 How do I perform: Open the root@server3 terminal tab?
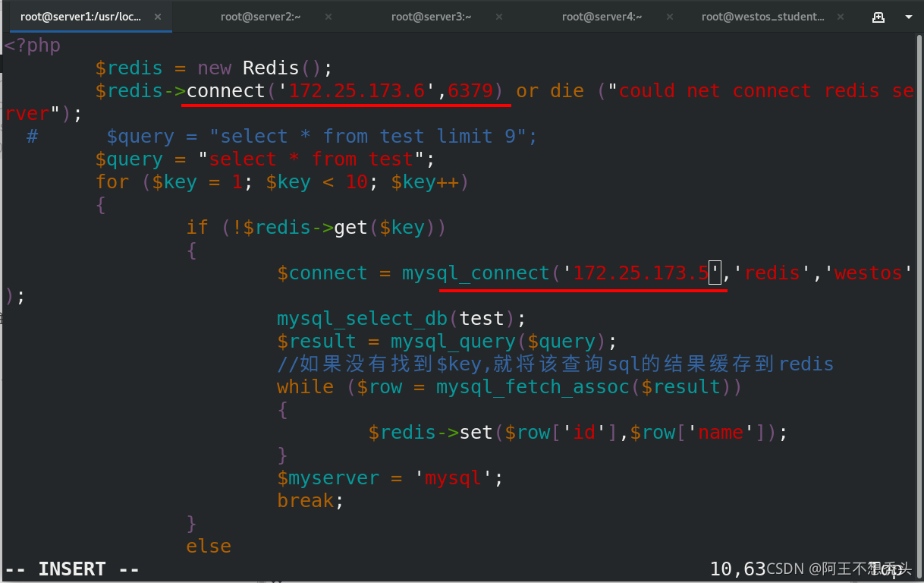click(x=432, y=16)
